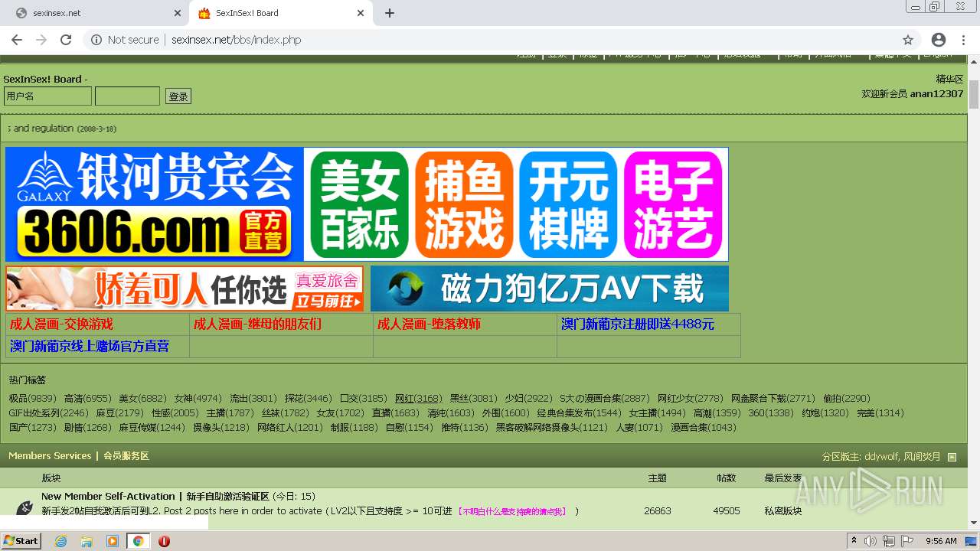Click the vertical scrollbar thumb

[x=973, y=93]
